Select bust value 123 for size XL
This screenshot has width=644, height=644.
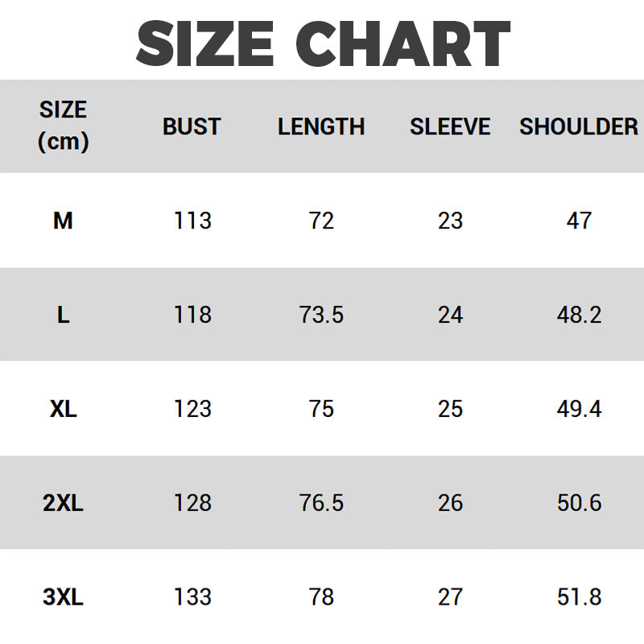click(192, 409)
